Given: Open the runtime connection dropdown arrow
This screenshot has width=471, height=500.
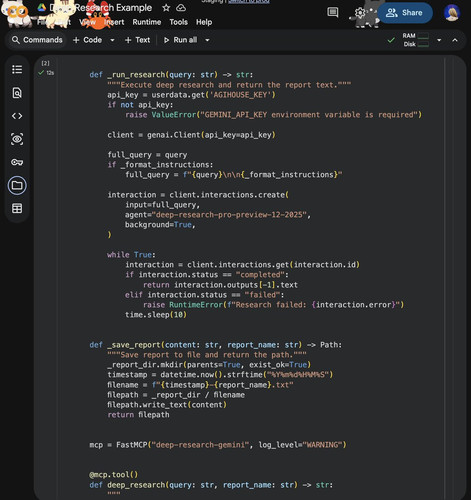Looking at the screenshot, I should (439, 40).
